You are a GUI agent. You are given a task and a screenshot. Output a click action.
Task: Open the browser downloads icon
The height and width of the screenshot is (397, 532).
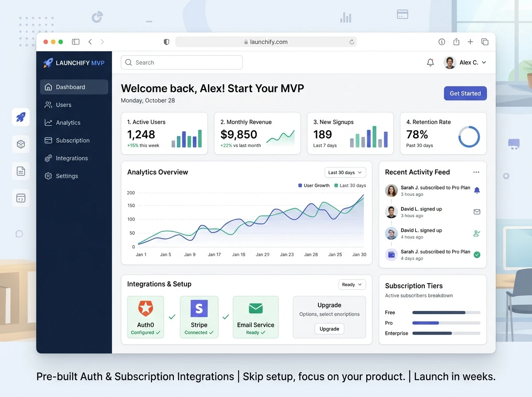[442, 42]
